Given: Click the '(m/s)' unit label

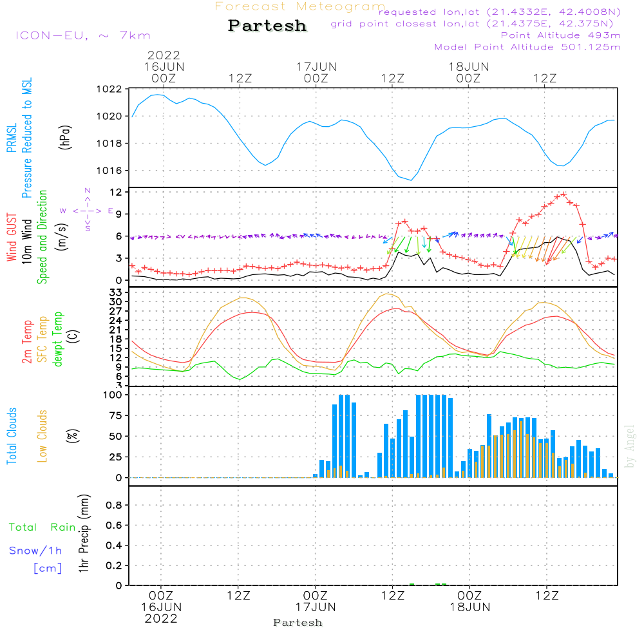Looking at the screenshot, I should coord(62,238).
